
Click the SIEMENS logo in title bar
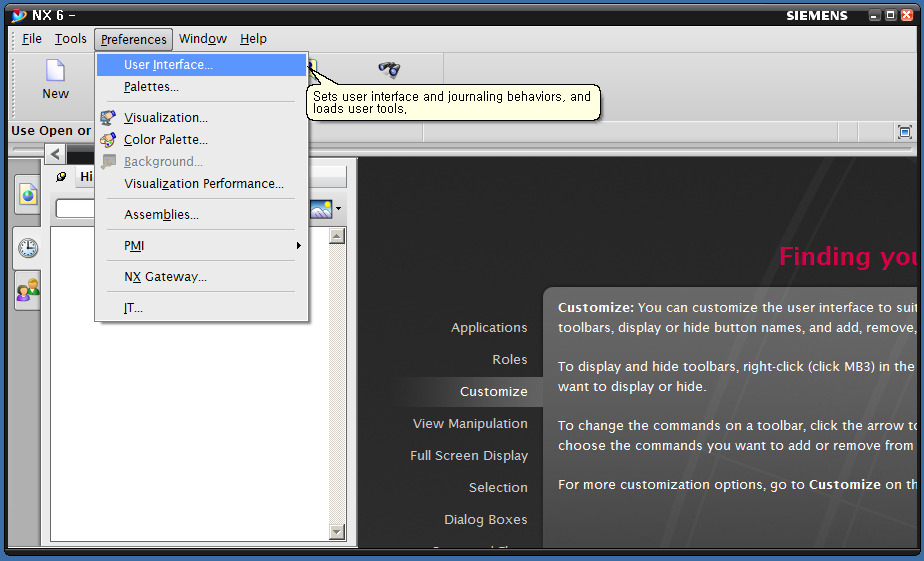click(x=817, y=16)
